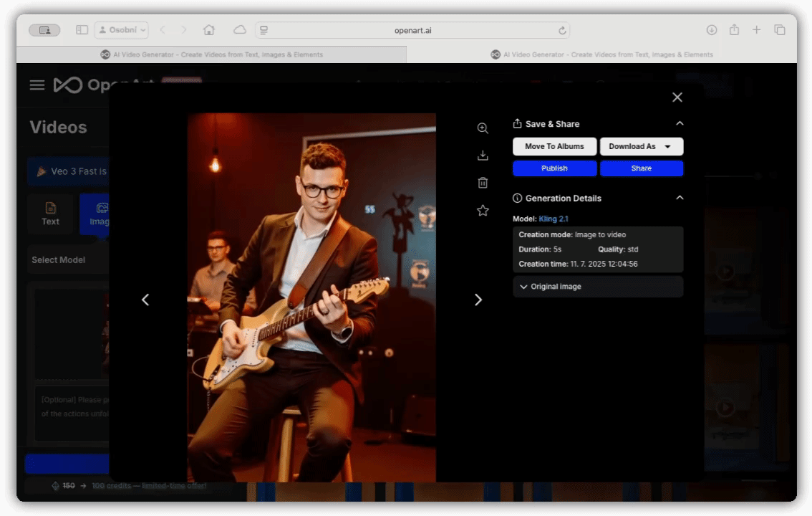Viewport: 812px width, 516px height.
Task: Click the Safari forward arrow
Action: coord(183,30)
